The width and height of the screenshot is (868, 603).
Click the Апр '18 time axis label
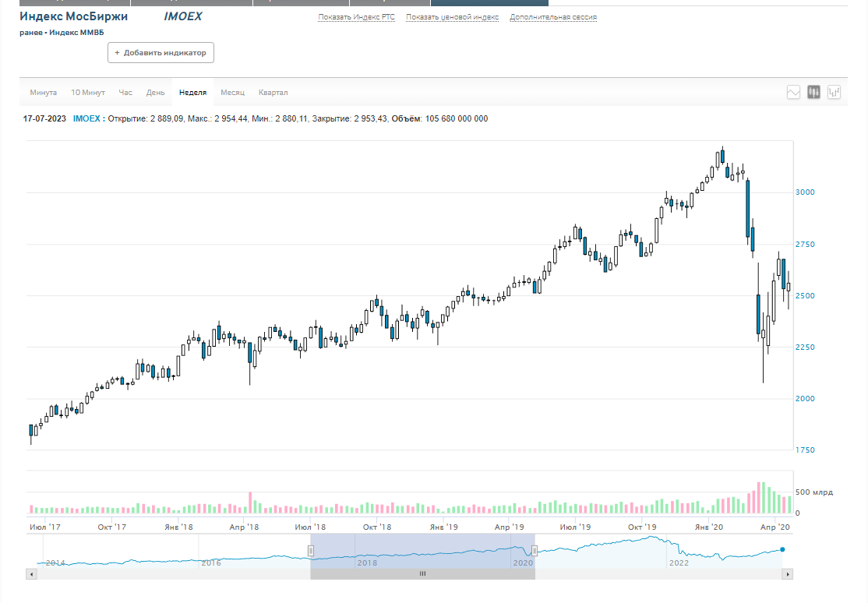click(244, 527)
